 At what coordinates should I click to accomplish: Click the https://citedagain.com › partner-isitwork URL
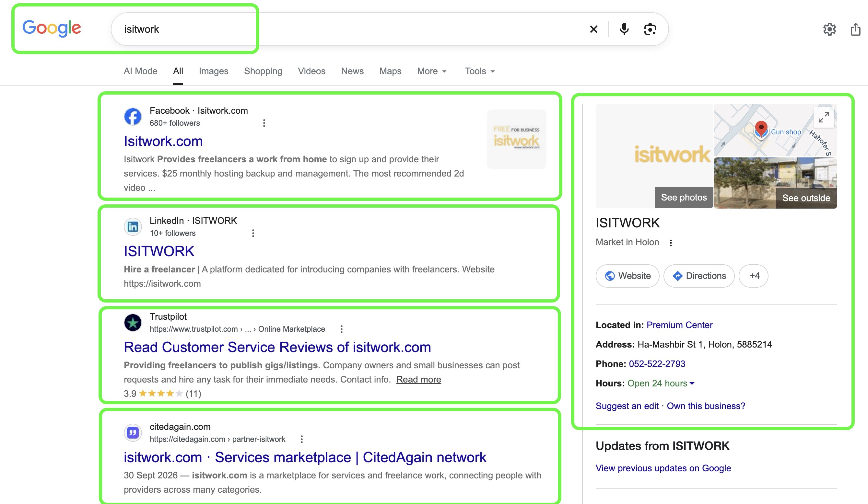pos(217,439)
